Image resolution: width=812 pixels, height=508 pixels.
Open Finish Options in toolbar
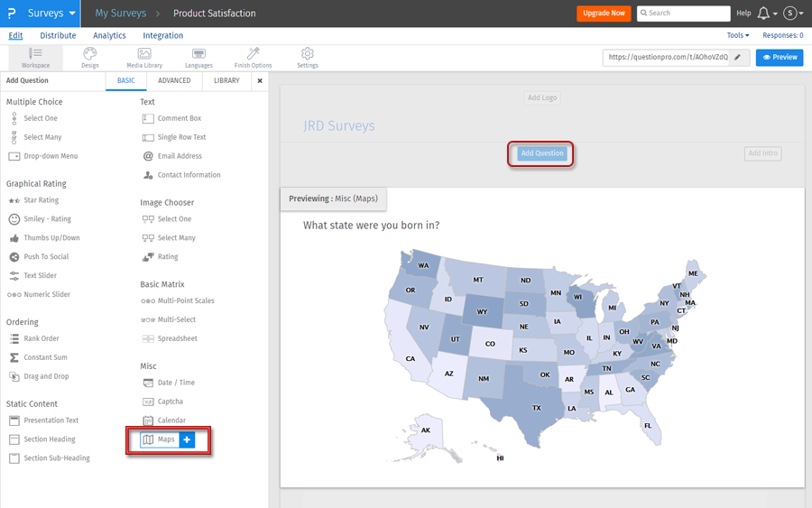pyautogui.click(x=253, y=58)
